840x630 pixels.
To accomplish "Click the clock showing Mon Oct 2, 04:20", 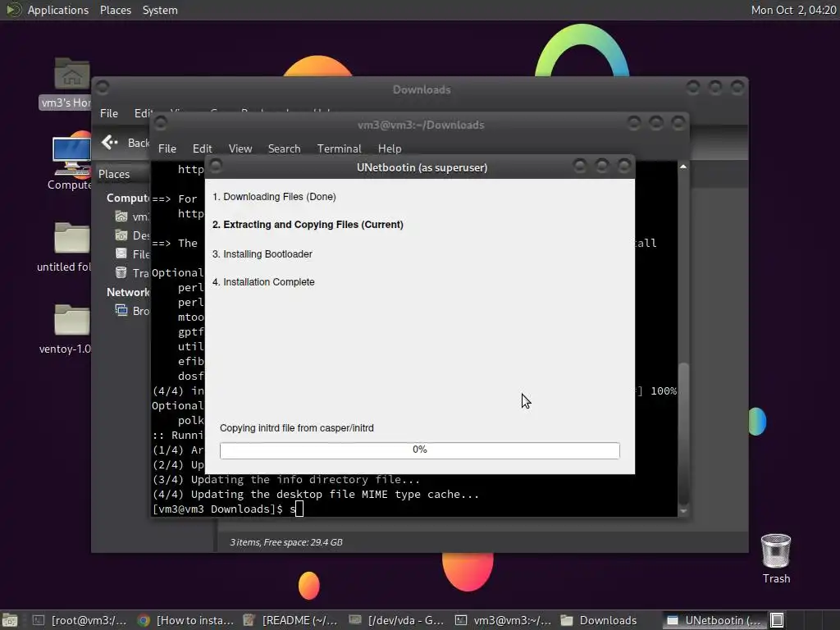I will point(793,10).
